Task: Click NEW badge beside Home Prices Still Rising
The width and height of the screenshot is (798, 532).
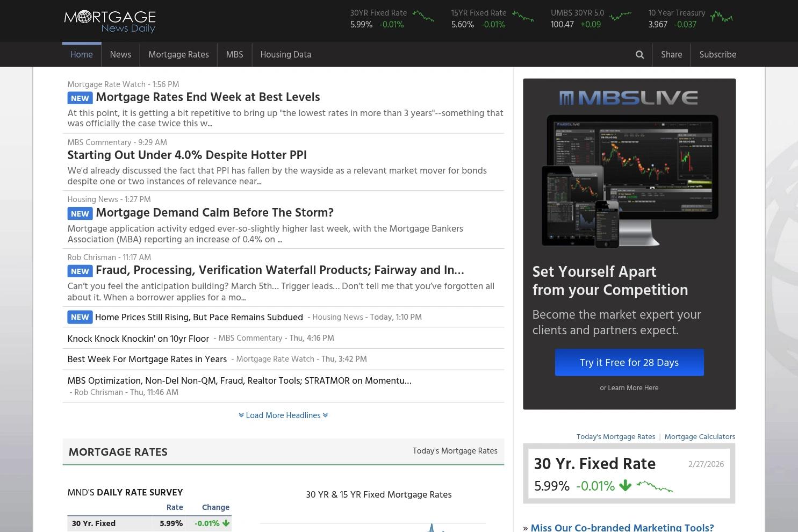Action: 80,317
